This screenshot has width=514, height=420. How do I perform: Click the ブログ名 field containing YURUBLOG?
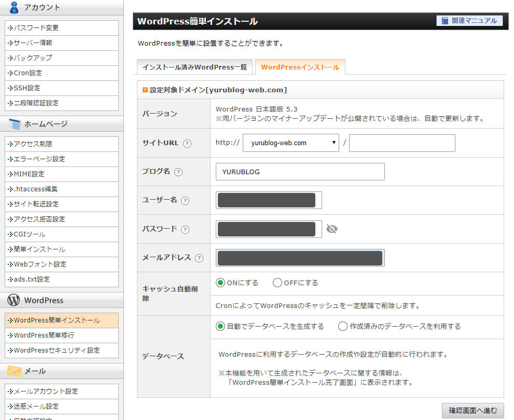point(300,172)
